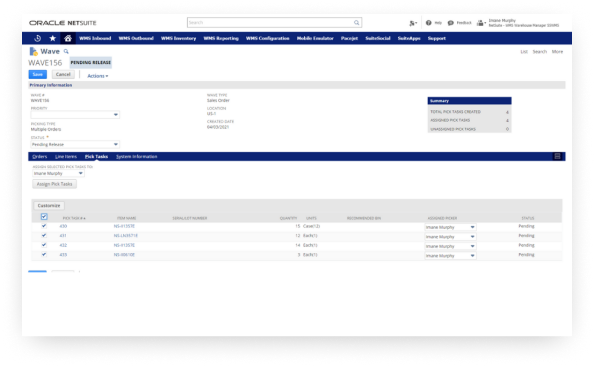Go to the Home icon
The image size is (594, 367).
[x=68, y=38]
